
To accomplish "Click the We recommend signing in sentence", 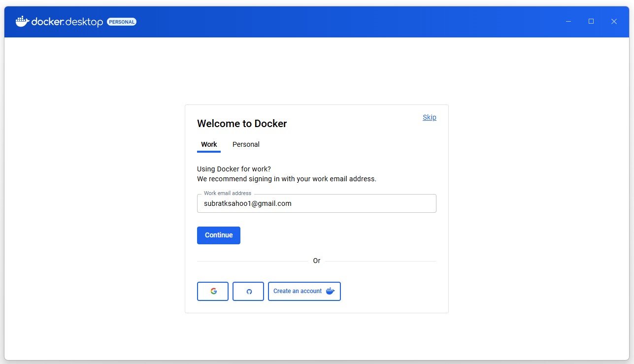I will [286, 179].
